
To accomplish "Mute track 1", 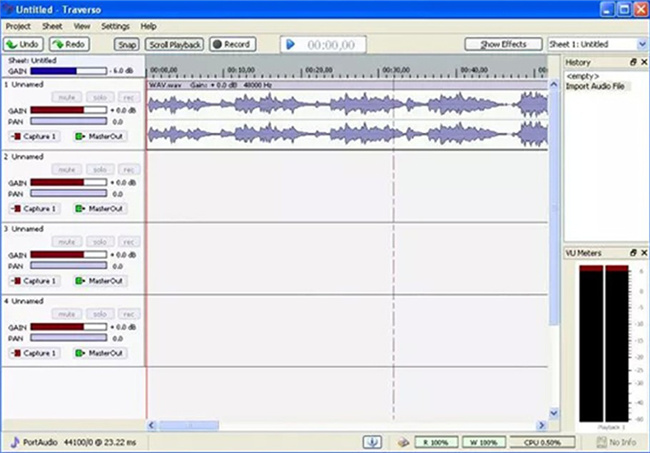I will (x=67, y=97).
